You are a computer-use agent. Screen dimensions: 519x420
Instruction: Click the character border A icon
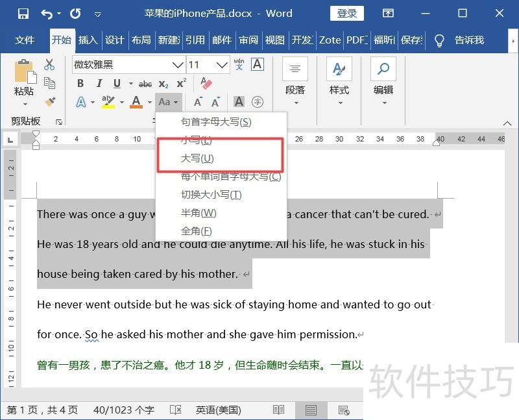(x=257, y=64)
